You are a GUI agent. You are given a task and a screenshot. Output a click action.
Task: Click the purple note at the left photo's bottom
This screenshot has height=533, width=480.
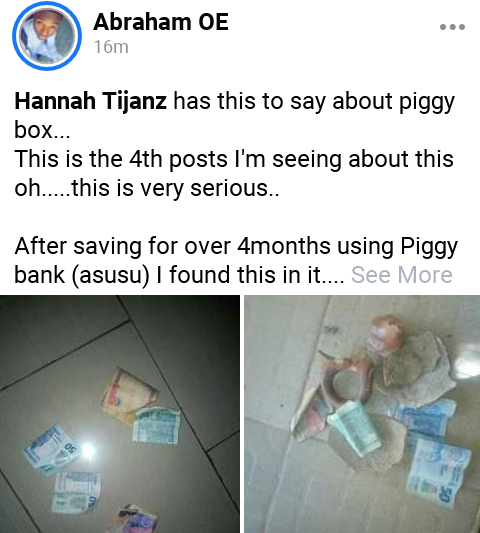(137, 519)
